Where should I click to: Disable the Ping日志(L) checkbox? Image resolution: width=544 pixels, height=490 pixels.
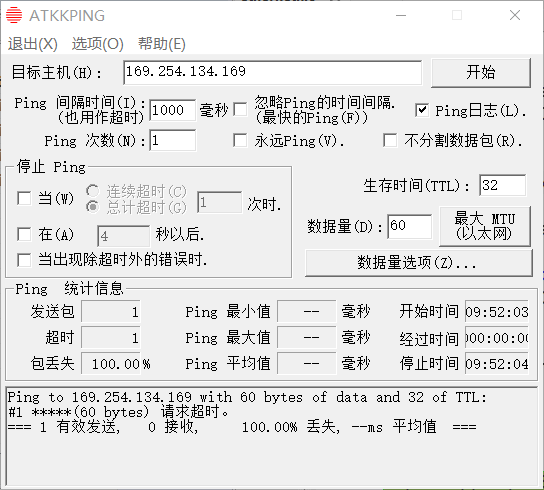(x=422, y=110)
